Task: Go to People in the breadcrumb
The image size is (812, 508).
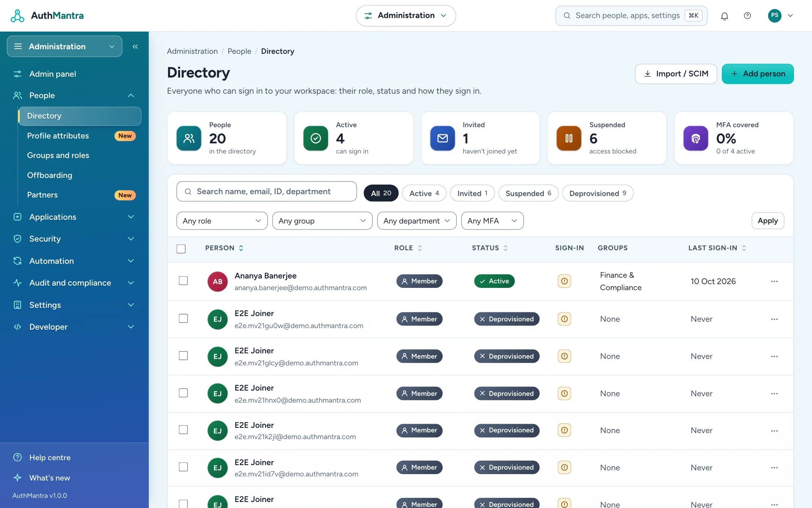Action: (x=239, y=51)
